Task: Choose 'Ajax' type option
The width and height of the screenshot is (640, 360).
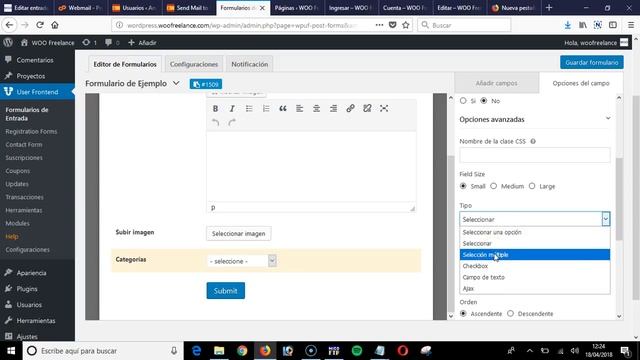Action: point(535,288)
